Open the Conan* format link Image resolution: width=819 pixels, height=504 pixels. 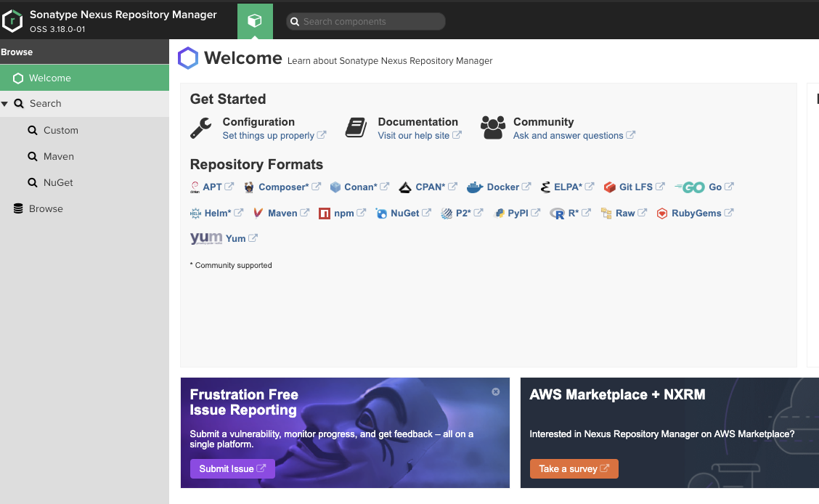(x=360, y=187)
